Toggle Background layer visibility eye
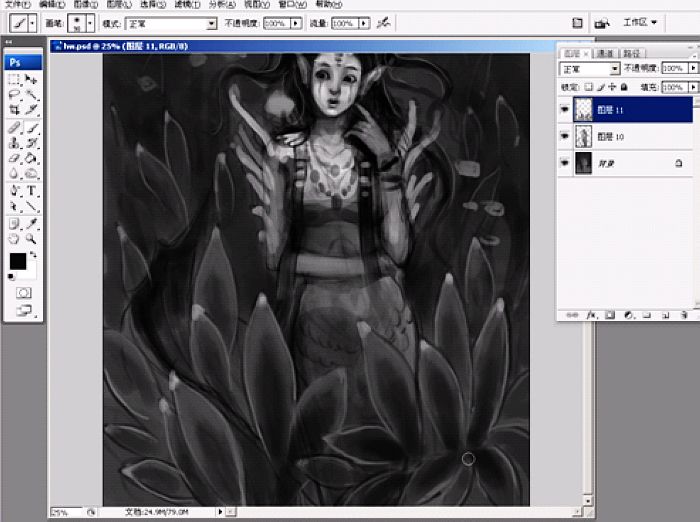The height and width of the screenshot is (522, 700). pyautogui.click(x=565, y=163)
